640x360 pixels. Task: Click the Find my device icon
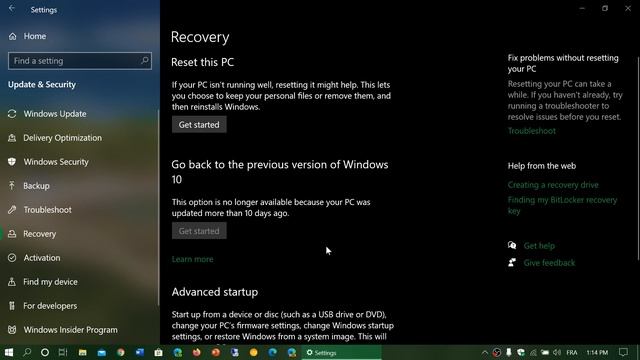click(x=12, y=282)
